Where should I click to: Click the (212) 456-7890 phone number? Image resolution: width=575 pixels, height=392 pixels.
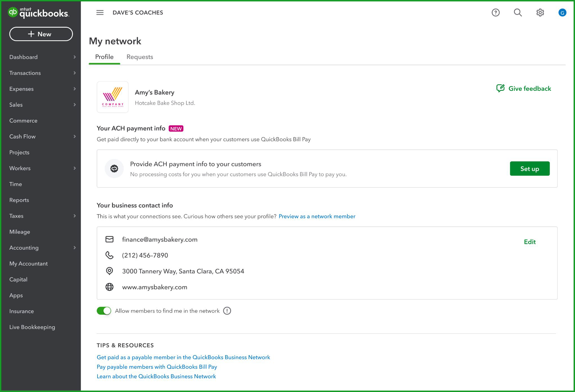[145, 255]
